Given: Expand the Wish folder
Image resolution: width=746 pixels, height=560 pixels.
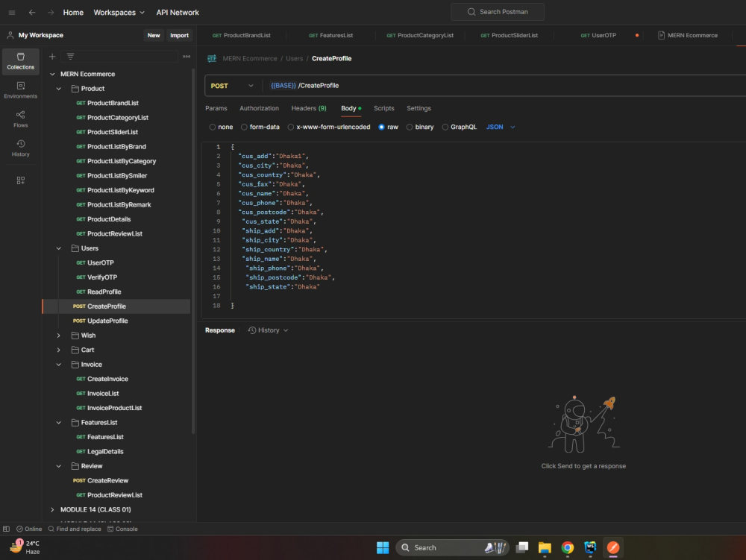Looking at the screenshot, I should click(58, 336).
